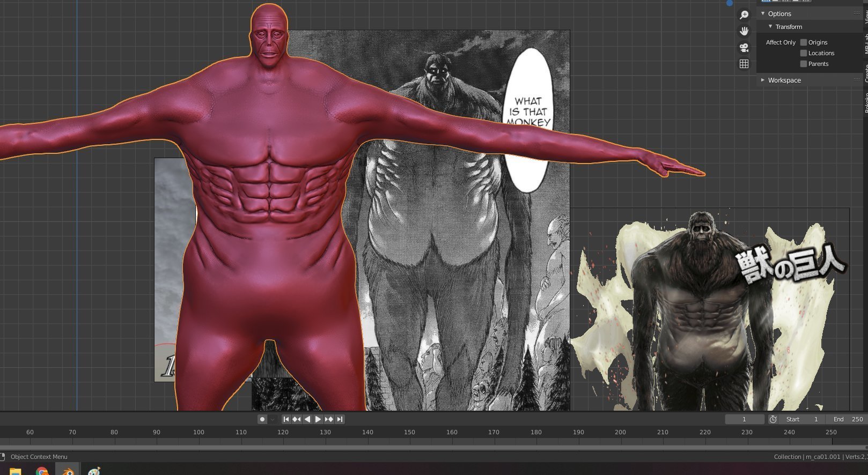Viewport: 868px width, 475px height.
Task: Open Chrome from the taskbar
Action: tap(42, 472)
